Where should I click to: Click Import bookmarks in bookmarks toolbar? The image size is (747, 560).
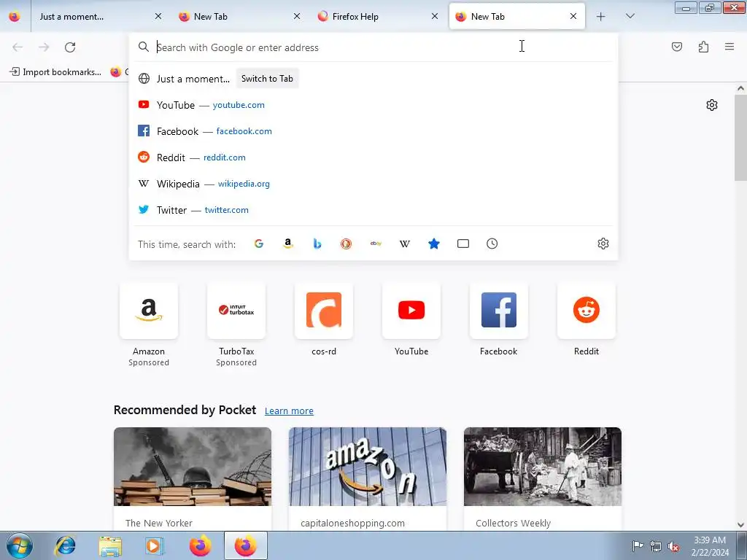click(55, 72)
